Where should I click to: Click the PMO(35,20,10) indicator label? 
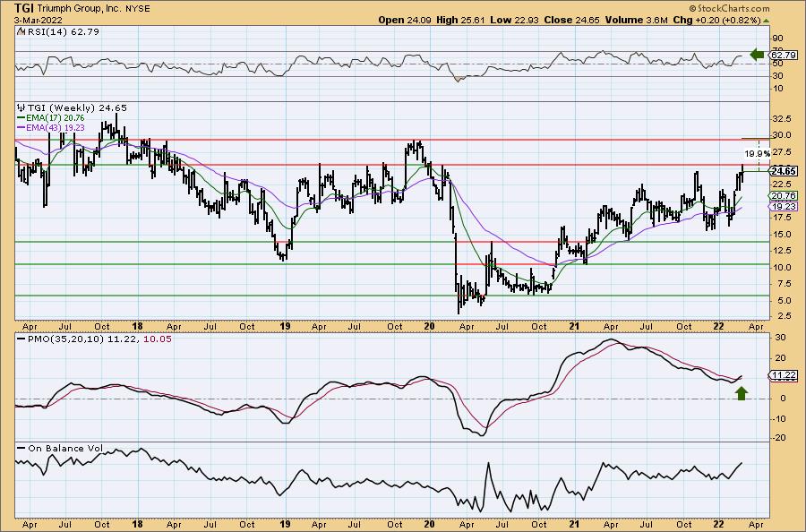pos(66,339)
